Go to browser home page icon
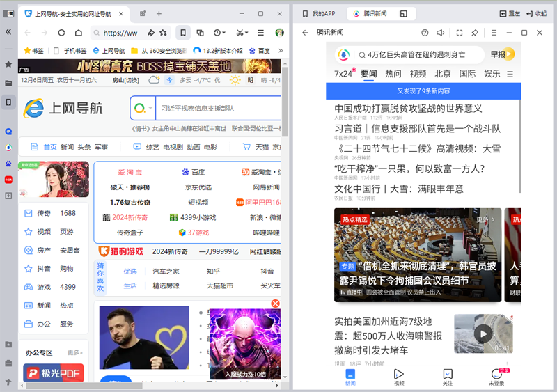This screenshot has width=557, height=392. 79,33
